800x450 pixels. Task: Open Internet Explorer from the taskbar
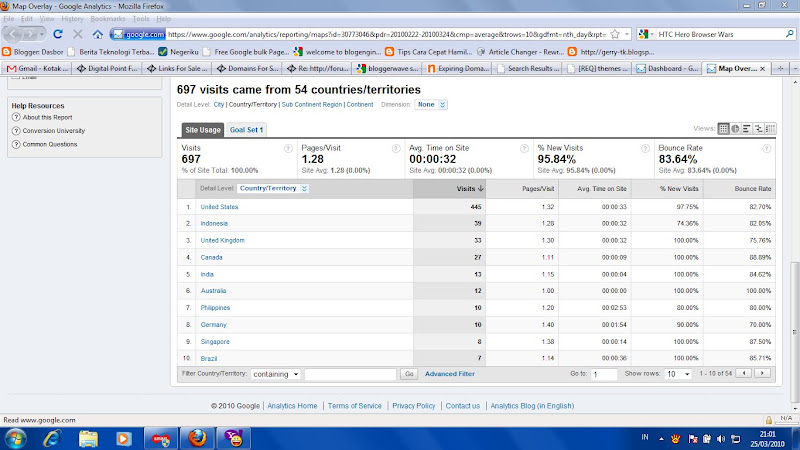point(52,438)
